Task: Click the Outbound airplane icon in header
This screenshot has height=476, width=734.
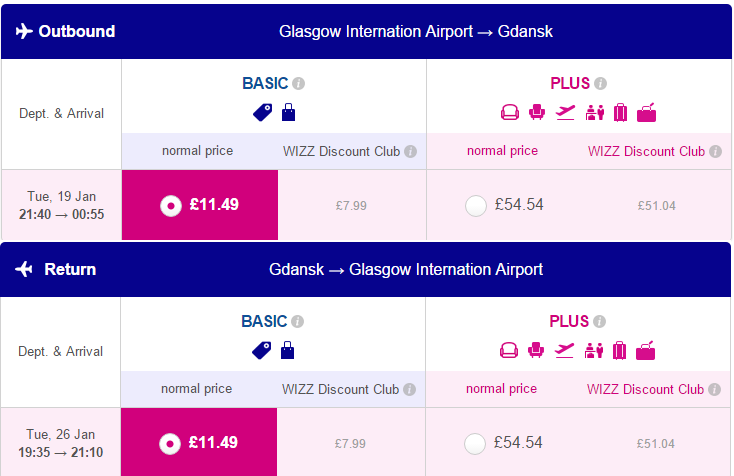Action: point(24,31)
